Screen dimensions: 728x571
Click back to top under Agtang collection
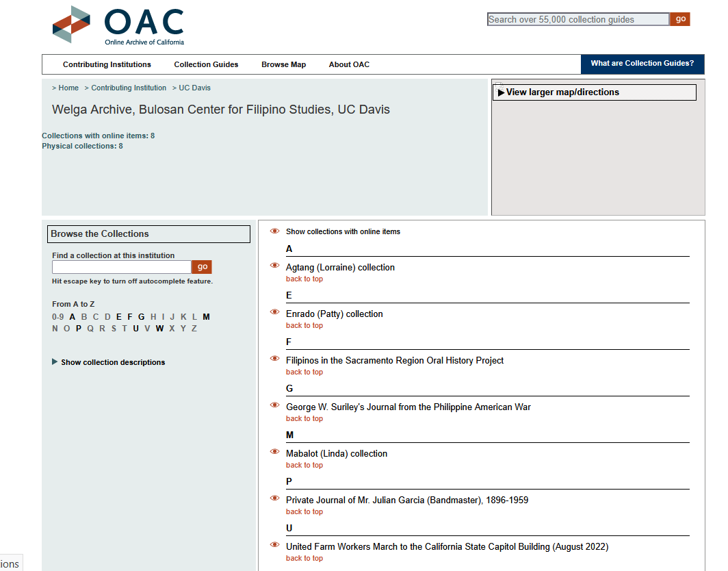(x=304, y=279)
